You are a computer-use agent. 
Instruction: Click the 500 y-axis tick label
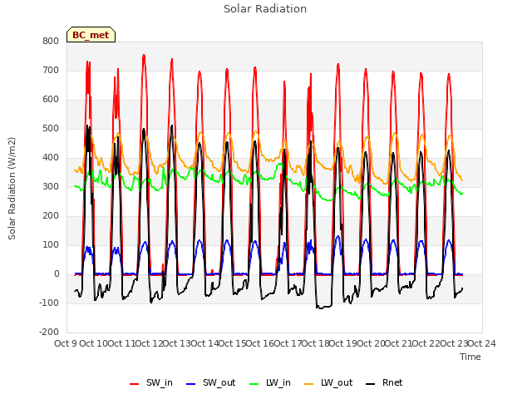click(51, 129)
